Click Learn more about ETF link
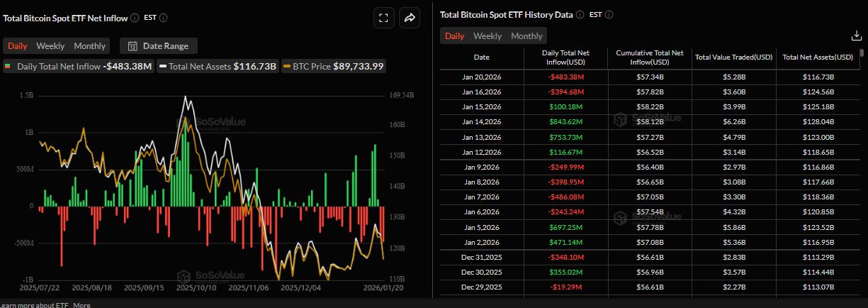868x308 pixels. pyautogui.click(x=33, y=304)
